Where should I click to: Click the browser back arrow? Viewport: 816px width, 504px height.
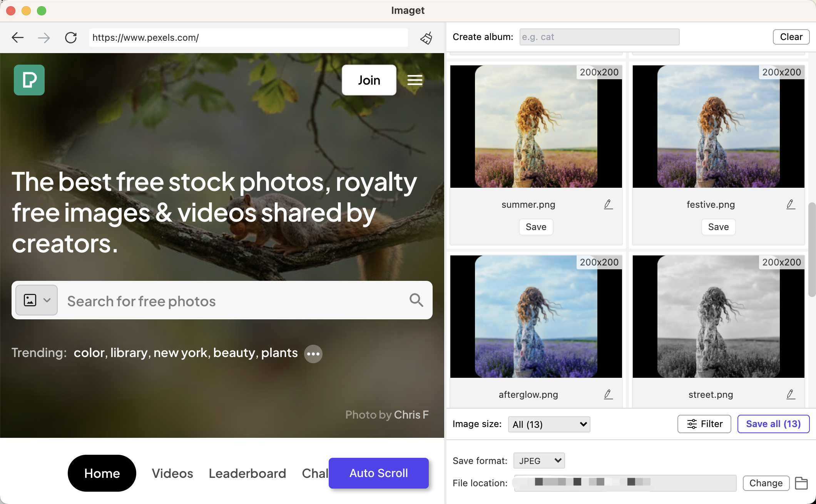coord(18,37)
